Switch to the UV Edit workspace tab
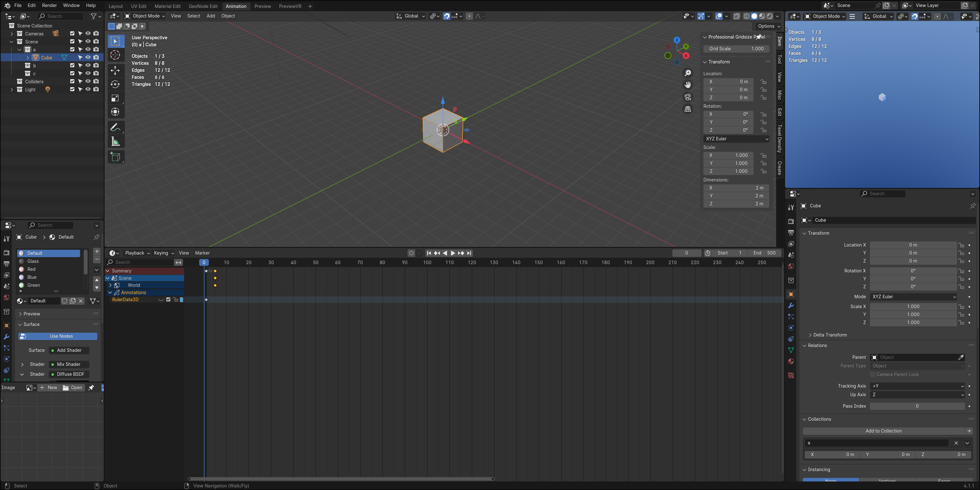 138,6
